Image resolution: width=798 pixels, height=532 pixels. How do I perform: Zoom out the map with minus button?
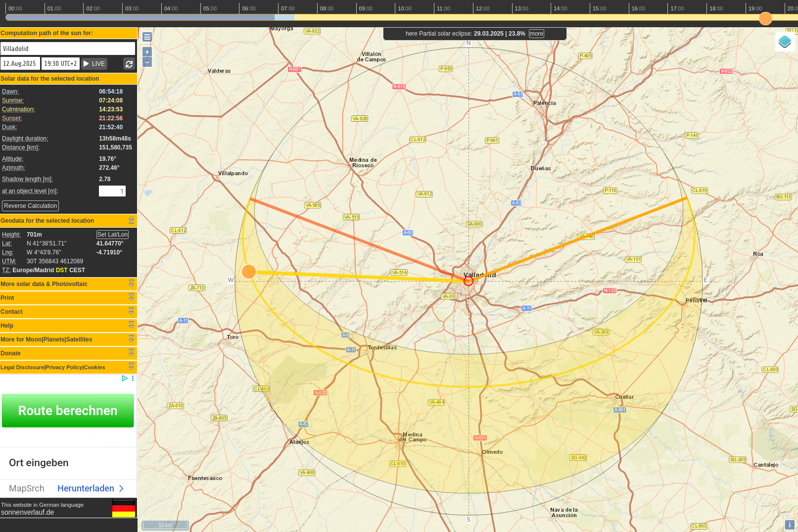point(147,62)
